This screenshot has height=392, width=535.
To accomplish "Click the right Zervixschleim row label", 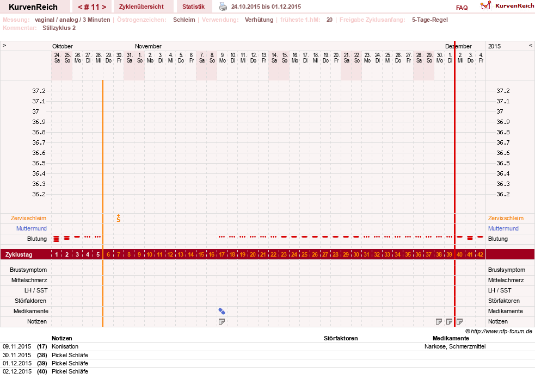I will [x=506, y=218].
